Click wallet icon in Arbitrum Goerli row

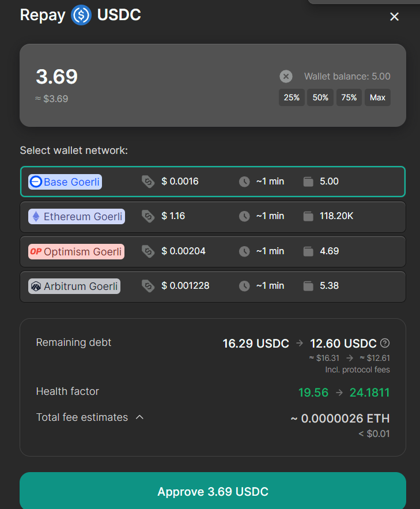coord(308,286)
